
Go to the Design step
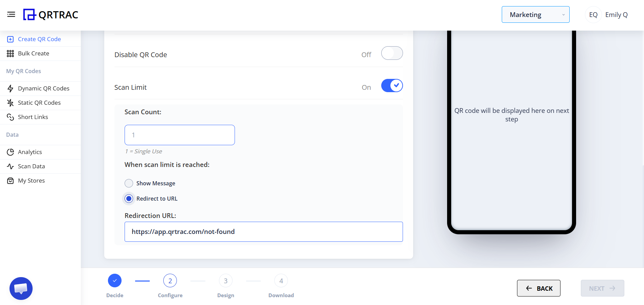point(225,281)
